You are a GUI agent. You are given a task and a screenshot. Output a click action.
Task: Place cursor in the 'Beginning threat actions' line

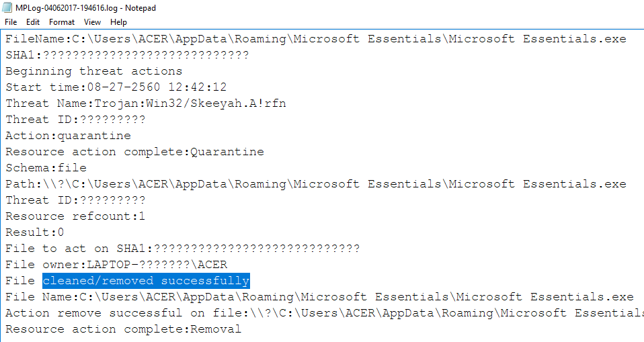pyautogui.click(x=93, y=71)
